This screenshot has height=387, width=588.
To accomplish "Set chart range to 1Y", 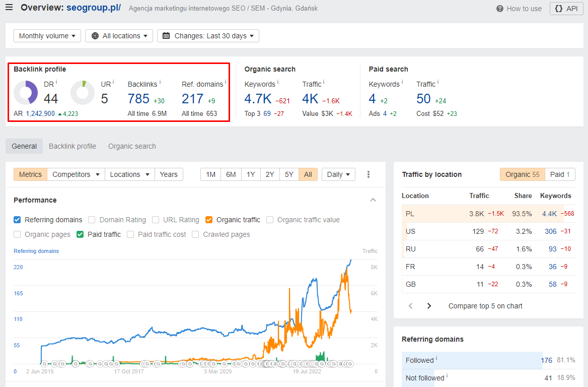I will [x=251, y=174].
